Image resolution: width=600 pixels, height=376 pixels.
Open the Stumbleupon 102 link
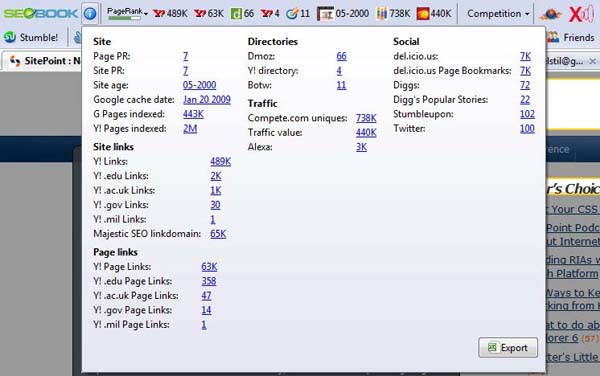[527, 114]
